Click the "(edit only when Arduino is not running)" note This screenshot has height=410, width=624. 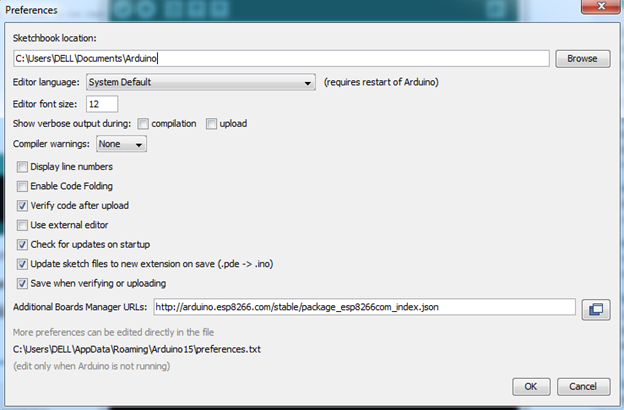click(92, 366)
